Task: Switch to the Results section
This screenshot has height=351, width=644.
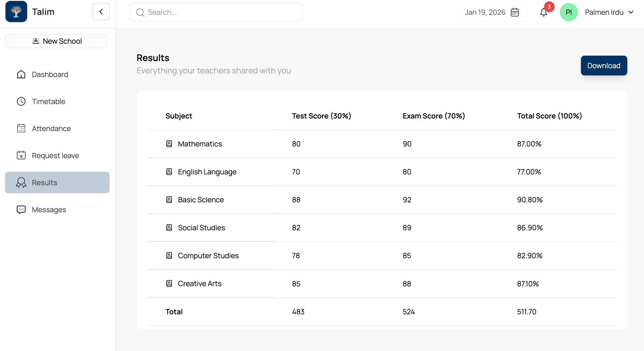Action: 44,182
